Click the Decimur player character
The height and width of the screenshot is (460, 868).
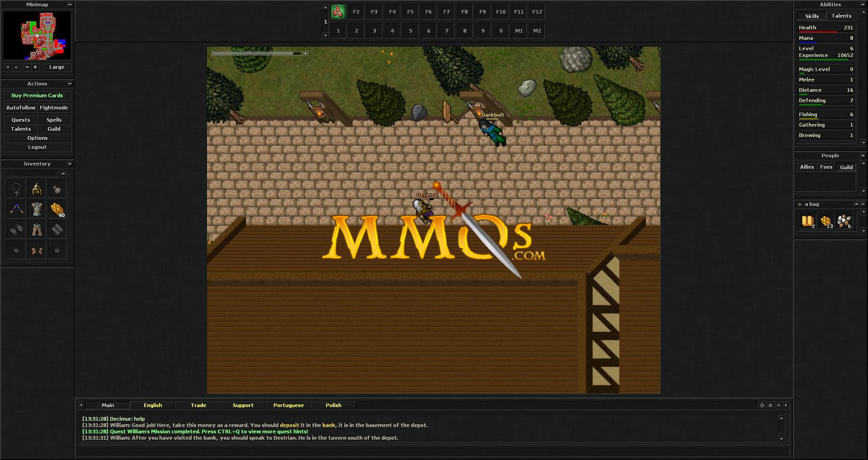point(424,211)
